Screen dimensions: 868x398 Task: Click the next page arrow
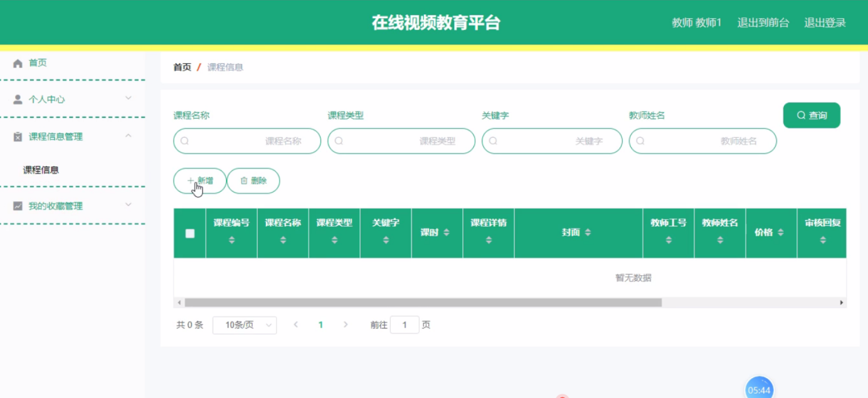point(345,325)
